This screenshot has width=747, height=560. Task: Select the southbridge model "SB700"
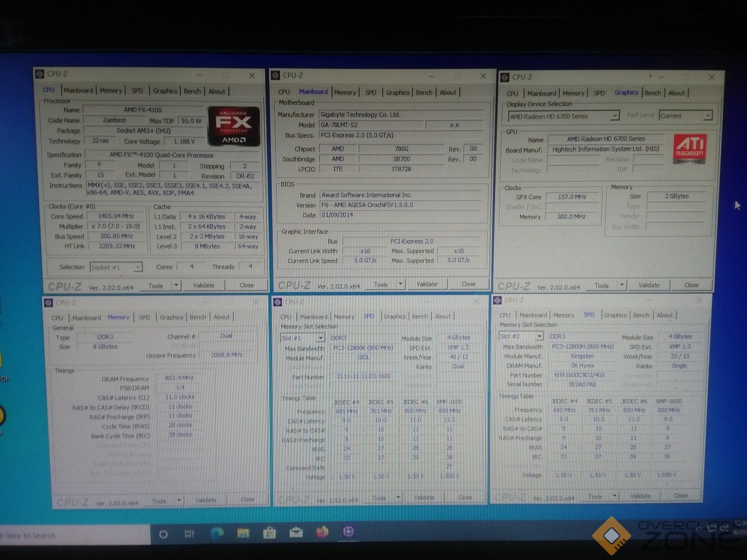click(402, 159)
